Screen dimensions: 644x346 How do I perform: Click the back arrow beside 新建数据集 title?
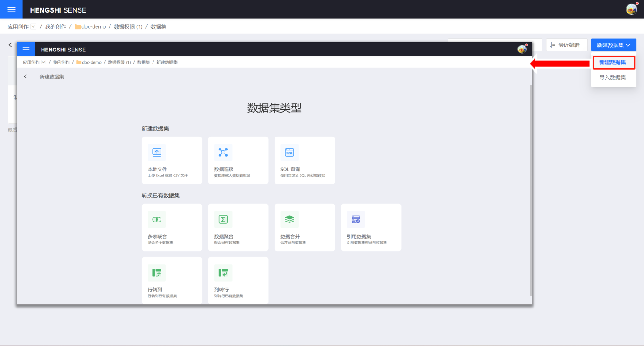[x=25, y=77]
